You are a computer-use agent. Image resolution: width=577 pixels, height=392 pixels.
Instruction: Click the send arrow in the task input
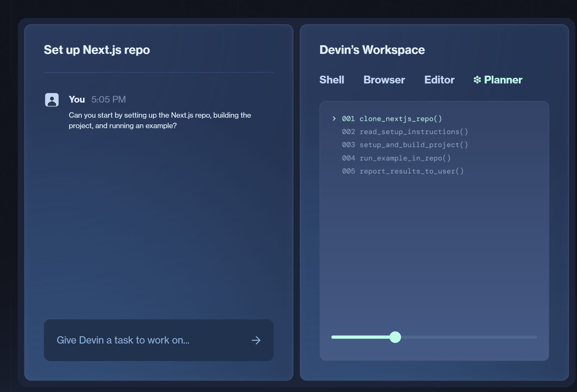coord(256,340)
